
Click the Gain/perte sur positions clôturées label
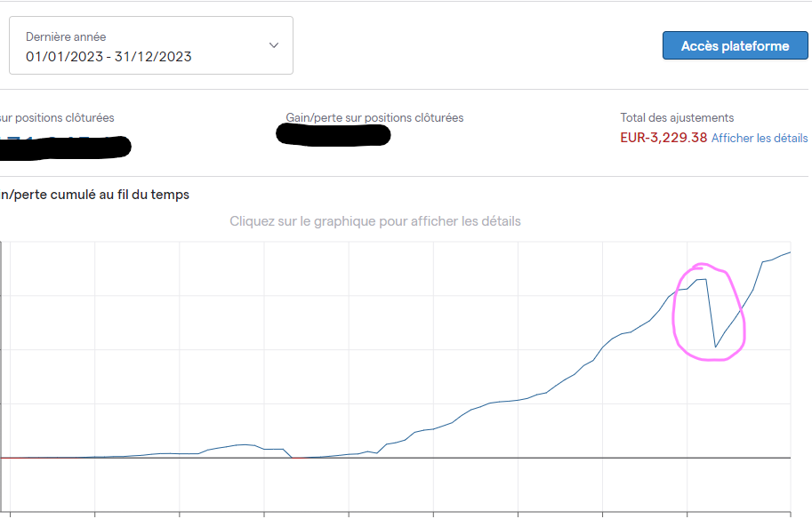tap(374, 117)
